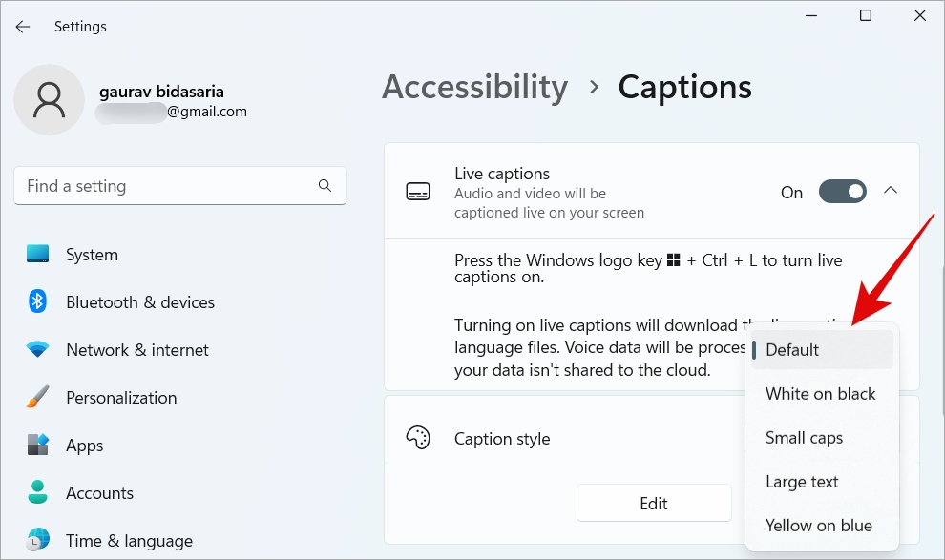This screenshot has width=945, height=560.
Task: Open System via its monitor icon
Action: pos(37,254)
